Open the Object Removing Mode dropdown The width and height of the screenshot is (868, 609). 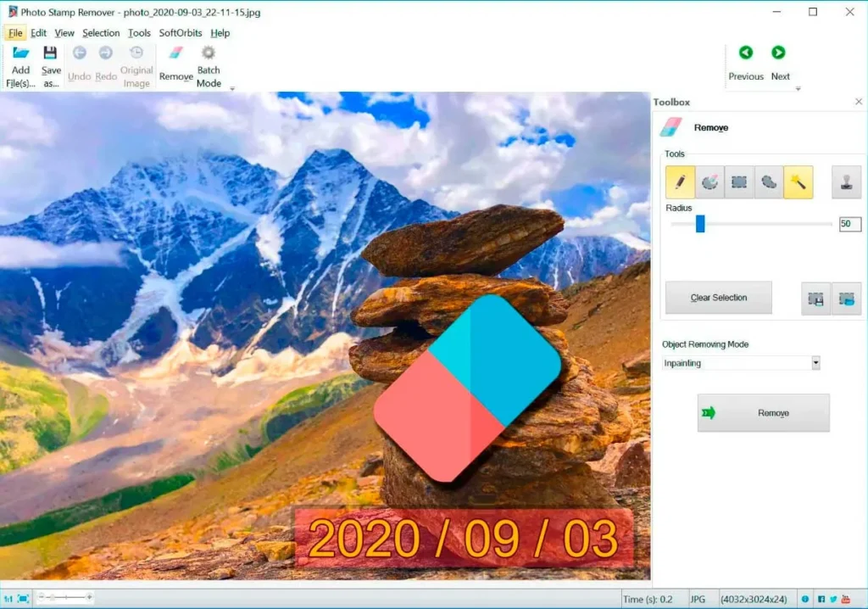click(815, 363)
